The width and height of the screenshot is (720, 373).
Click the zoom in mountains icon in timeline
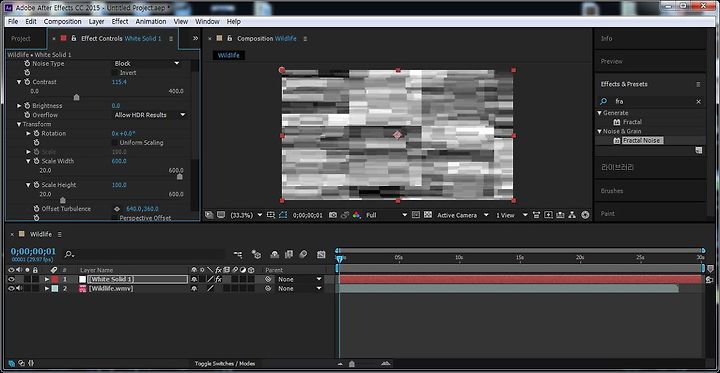[386, 364]
